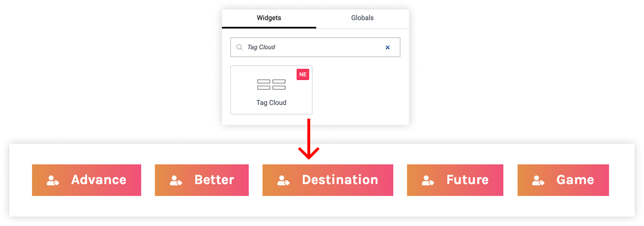Focus the widget search input field
This screenshot has height=226, width=644.
315,47
